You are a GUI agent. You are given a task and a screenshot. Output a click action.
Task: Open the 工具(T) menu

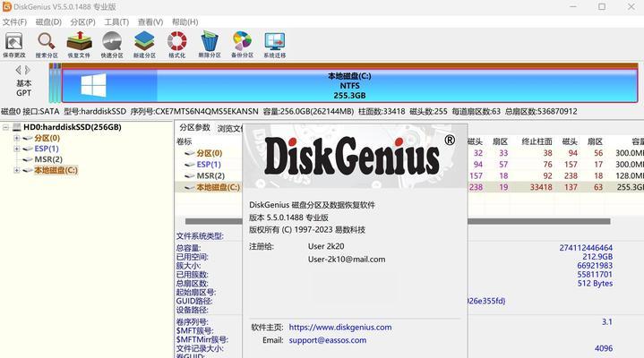[x=116, y=22]
